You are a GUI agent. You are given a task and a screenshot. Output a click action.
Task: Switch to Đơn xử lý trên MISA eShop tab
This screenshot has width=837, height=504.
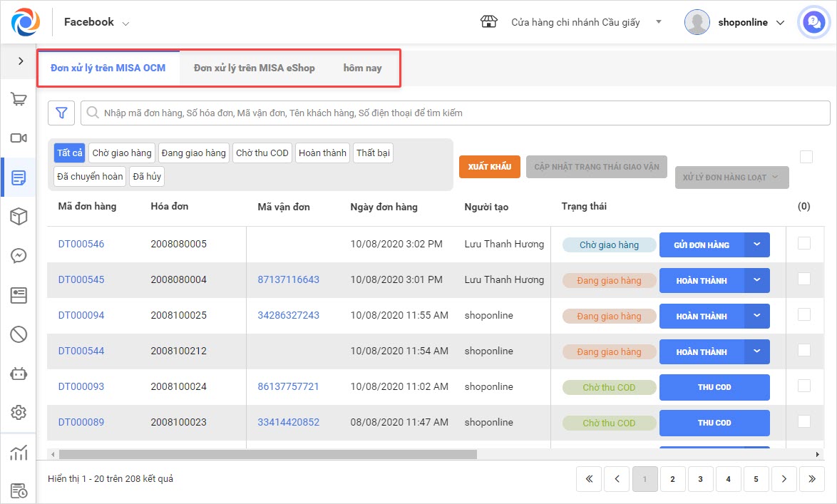coord(254,68)
